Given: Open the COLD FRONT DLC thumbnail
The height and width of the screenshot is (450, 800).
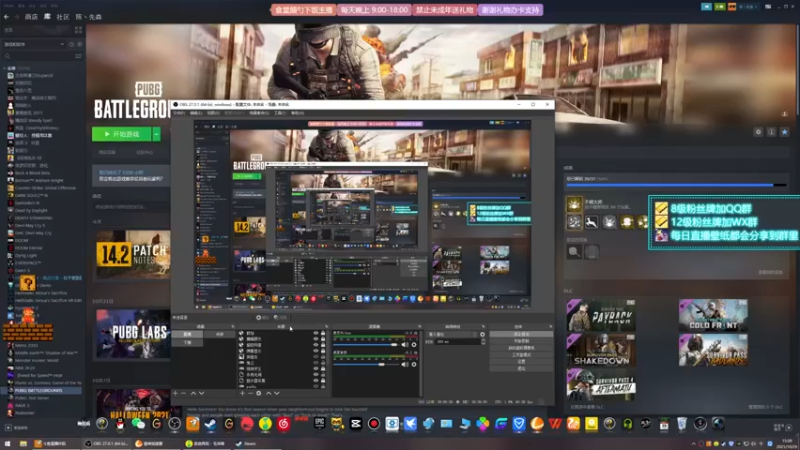Looking at the screenshot, I should coord(713,315).
